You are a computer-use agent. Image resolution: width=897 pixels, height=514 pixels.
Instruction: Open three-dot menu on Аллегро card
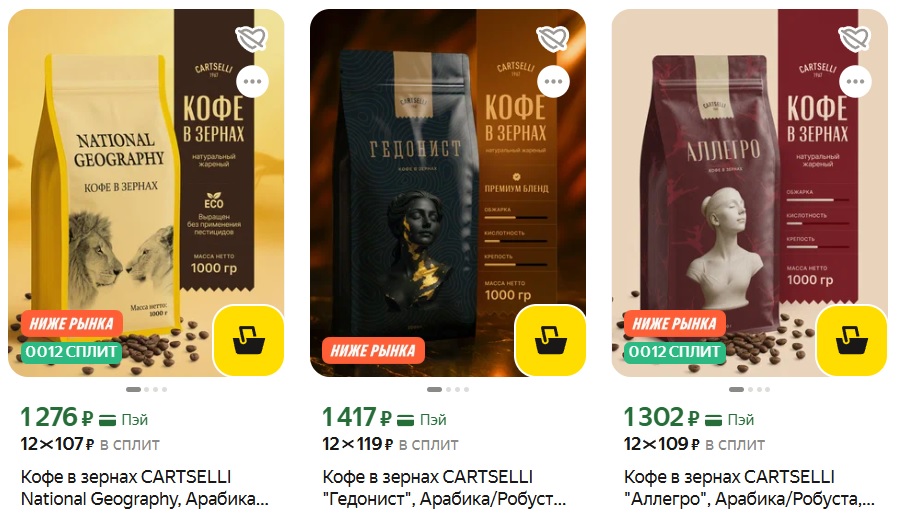click(x=855, y=81)
